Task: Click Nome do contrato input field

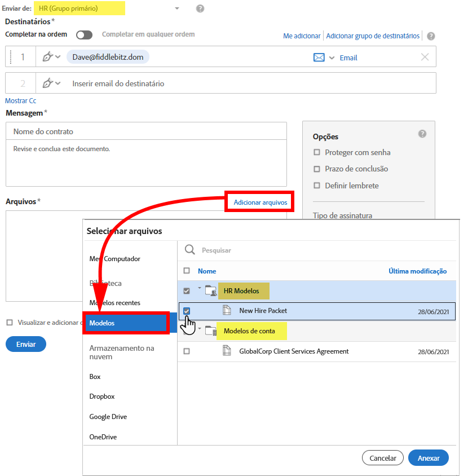Action: [x=146, y=131]
